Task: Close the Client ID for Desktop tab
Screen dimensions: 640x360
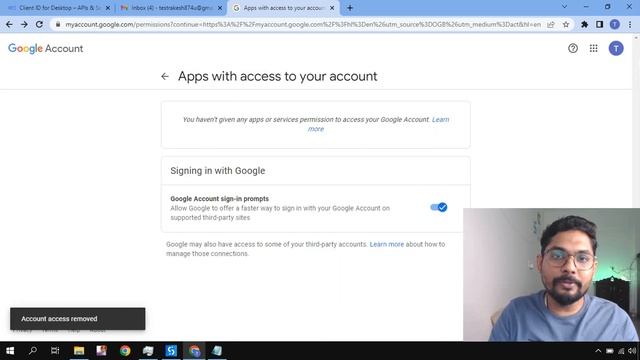Action: (x=108, y=8)
